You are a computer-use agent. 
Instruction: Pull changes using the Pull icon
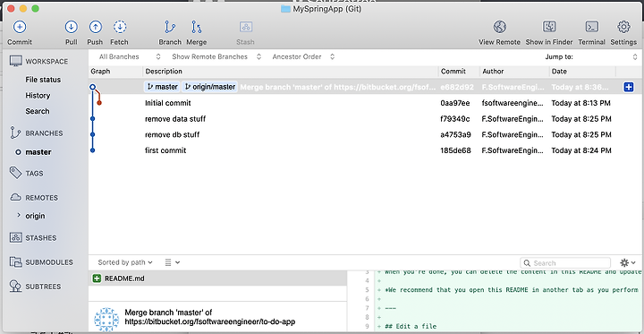click(x=71, y=27)
